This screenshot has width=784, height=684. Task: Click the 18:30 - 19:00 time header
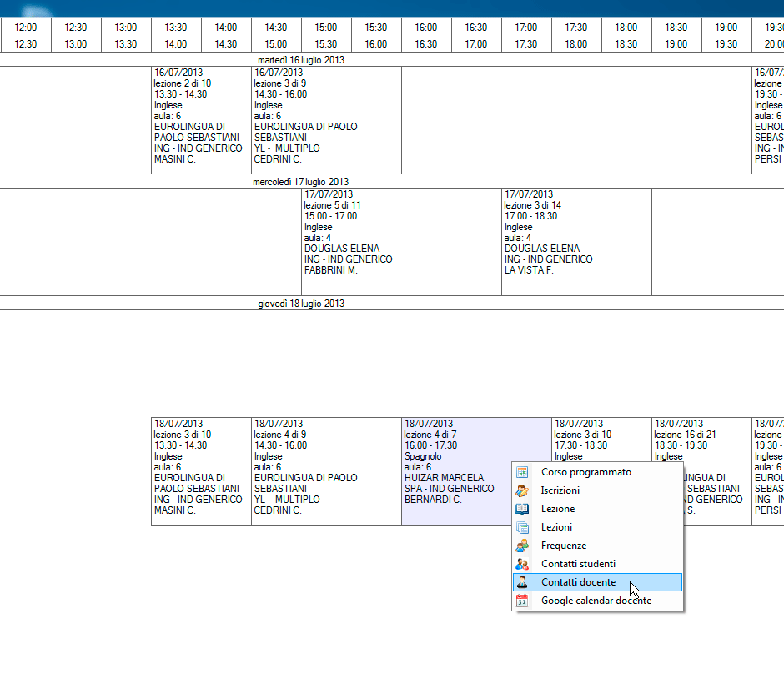point(676,36)
